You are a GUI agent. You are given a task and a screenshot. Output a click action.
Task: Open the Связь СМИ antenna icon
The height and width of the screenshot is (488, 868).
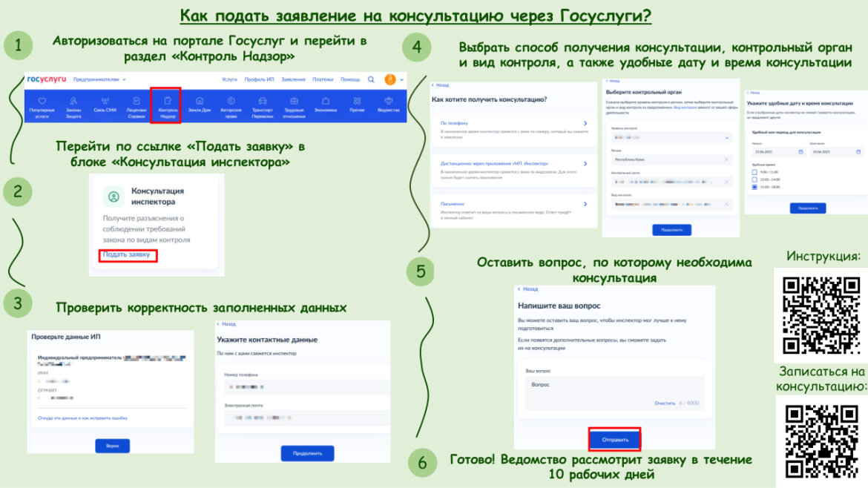[105, 102]
